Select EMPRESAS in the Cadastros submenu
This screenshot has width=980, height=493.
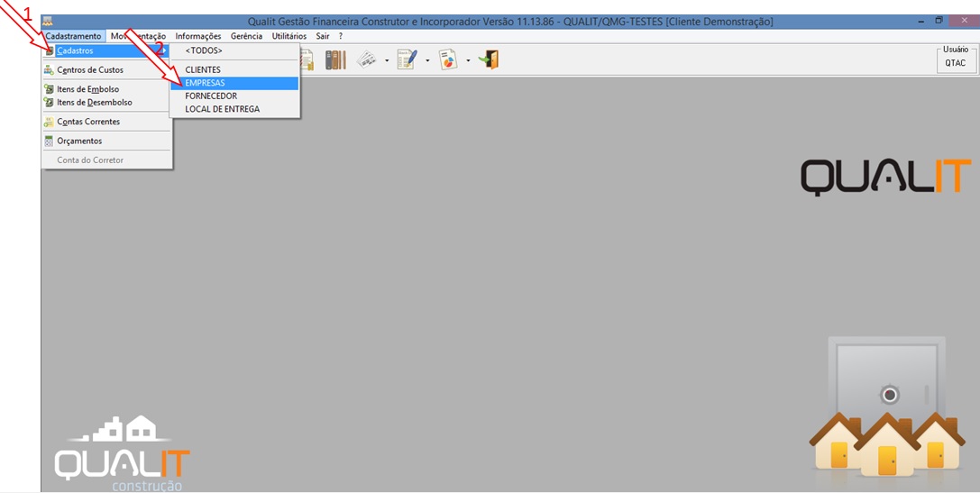(235, 83)
